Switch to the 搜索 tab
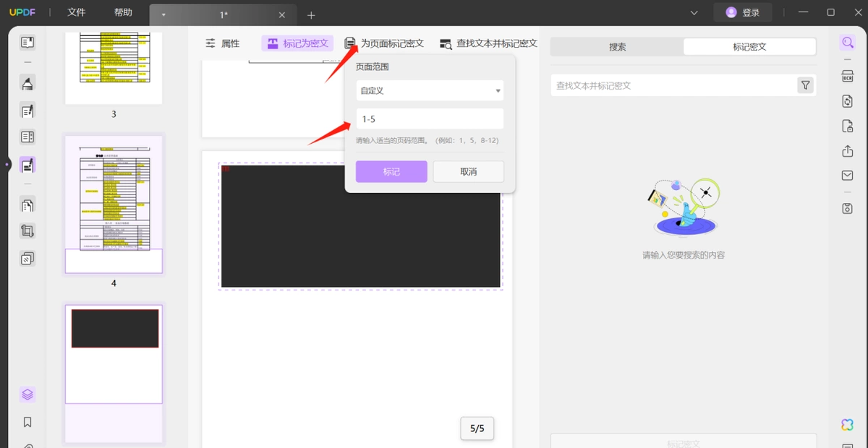 click(x=618, y=47)
